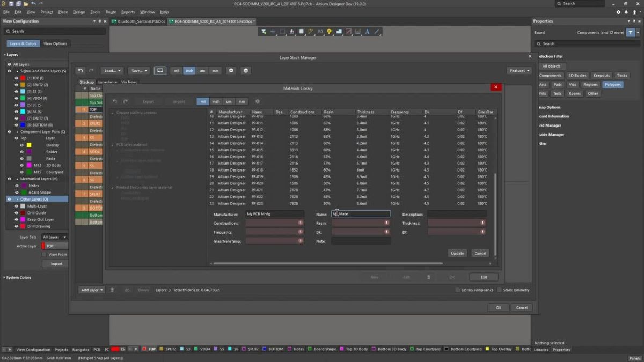This screenshot has width=644, height=362.
Task: Collapse the Signal And Plane Layers group
Action: pyautogui.click(x=18, y=71)
